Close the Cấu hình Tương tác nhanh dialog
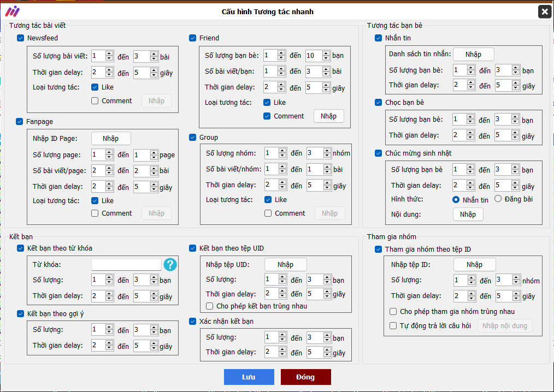554x392 pixels. pos(544,11)
